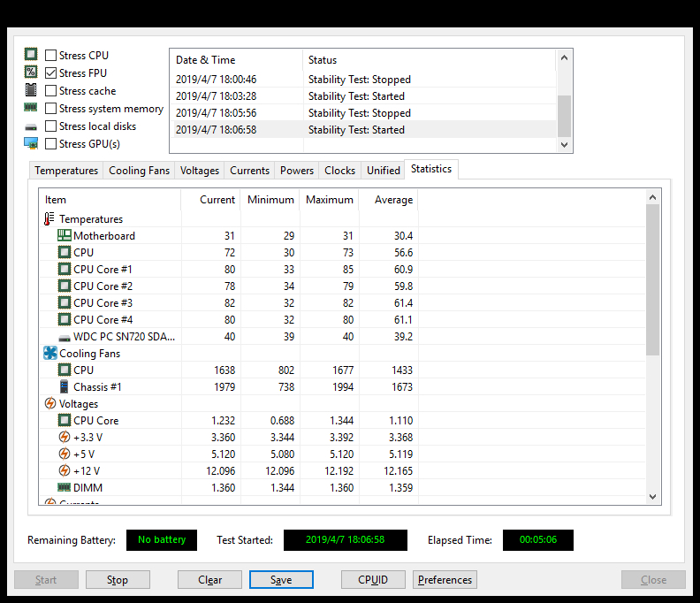Switch to the Temperatures tab
700x603 pixels.
pyautogui.click(x=66, y=171)
